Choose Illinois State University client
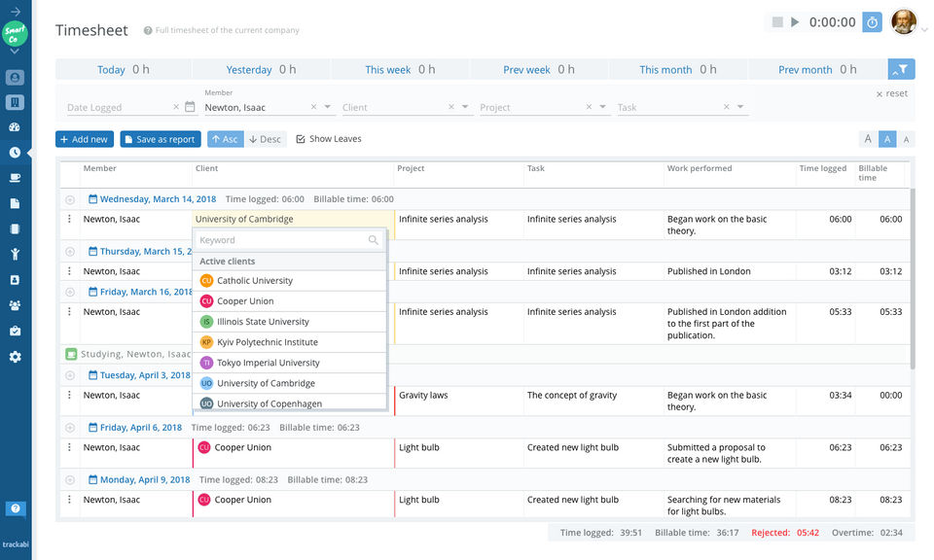The height and width of the screenshot is (560, 934). (290, 322)
